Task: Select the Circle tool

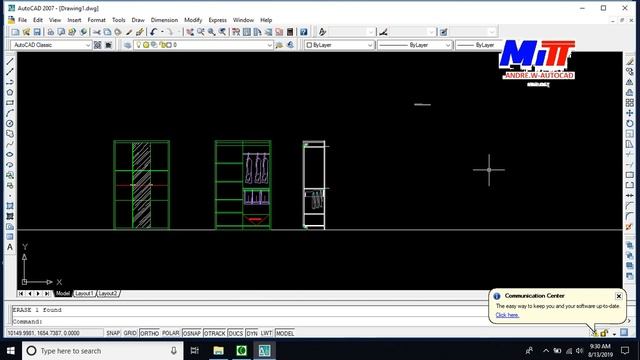Action: click(x=10, y=123)
